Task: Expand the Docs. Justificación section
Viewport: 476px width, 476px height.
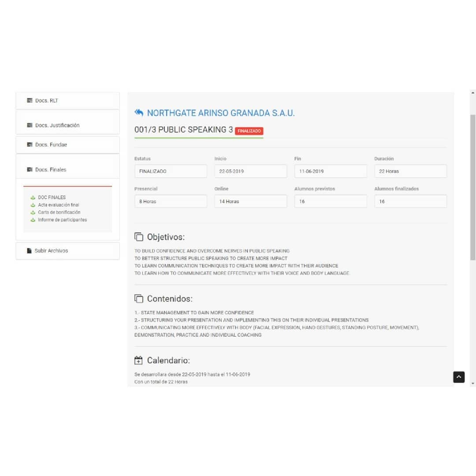Action: 68,123
